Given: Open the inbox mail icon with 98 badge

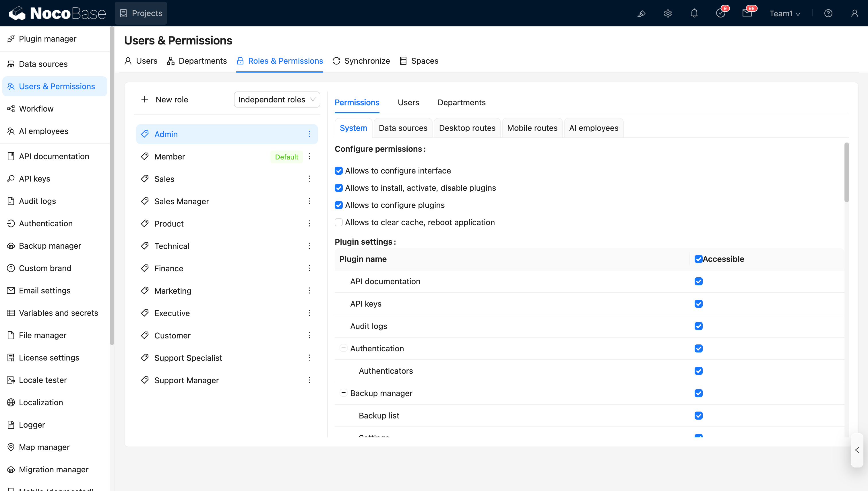Looking at the screenshot, I should pos(747,13).
